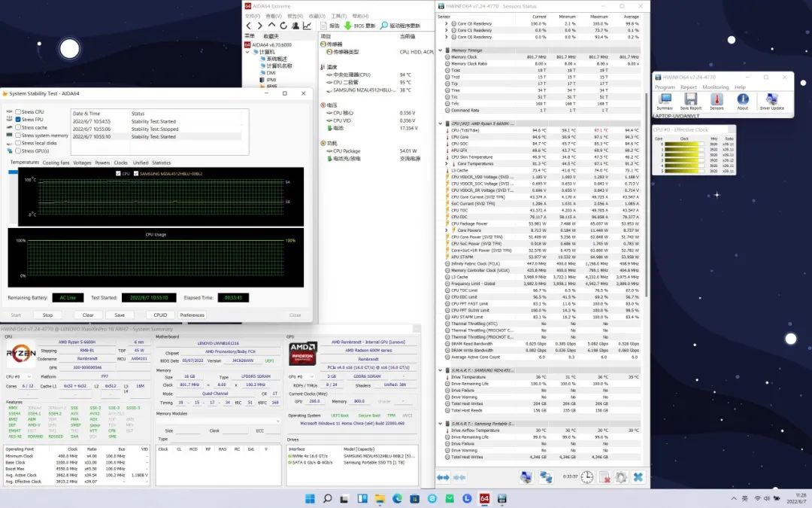Click the AIDA64 red 64 icon on taskbar
The width and height of the screenshot is (812, 508).
click(484, 499)
